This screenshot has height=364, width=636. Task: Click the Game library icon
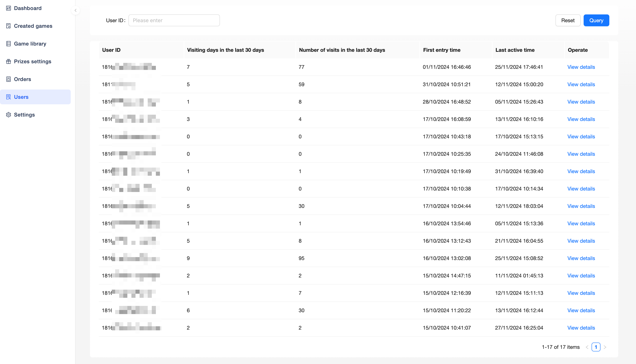pos(9,44)
